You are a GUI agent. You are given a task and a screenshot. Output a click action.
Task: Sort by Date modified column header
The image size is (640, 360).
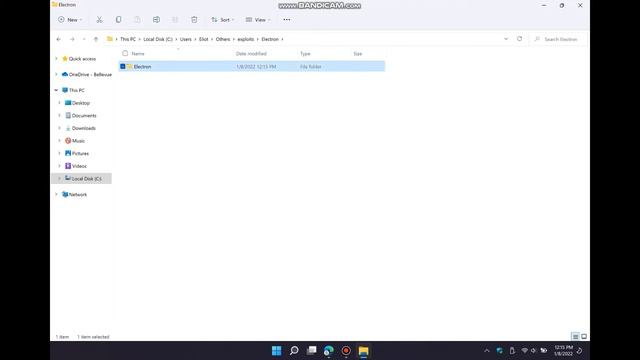251,53
